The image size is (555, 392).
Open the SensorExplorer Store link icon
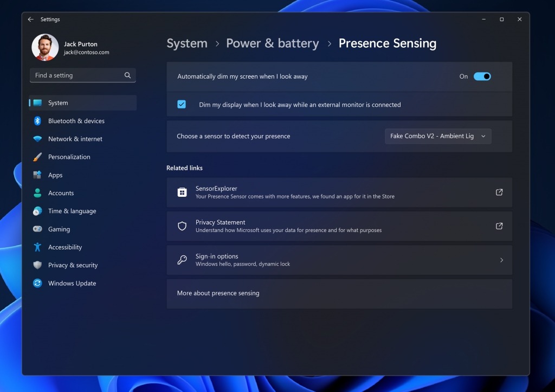click(499, 192)
